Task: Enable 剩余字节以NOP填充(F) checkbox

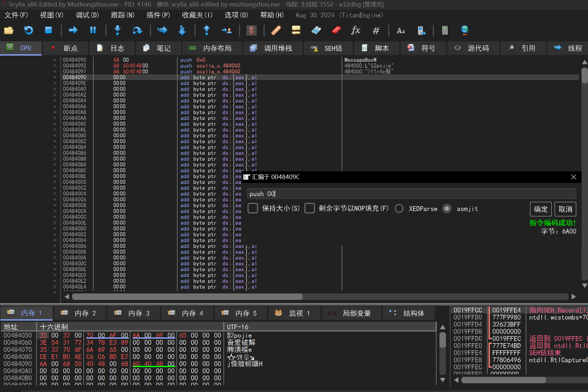Action: (310, 208)
